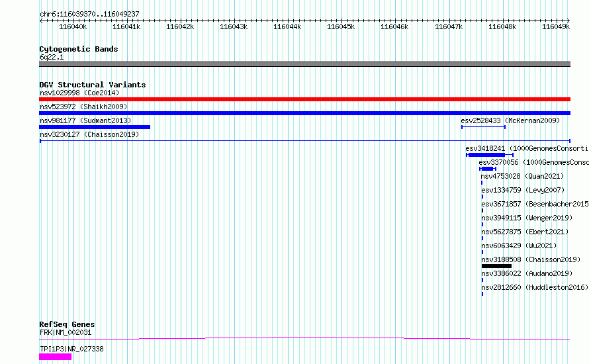The image size is (589, 364).
Task: Select the black nsv3188508 variant bar
Action: click(496, 266)
